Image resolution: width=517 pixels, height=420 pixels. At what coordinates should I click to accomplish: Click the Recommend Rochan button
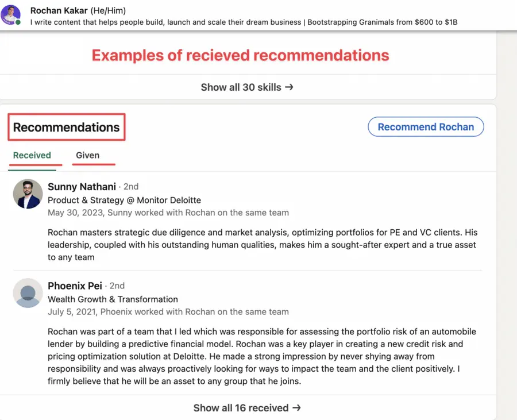click(x=426, y=126)
